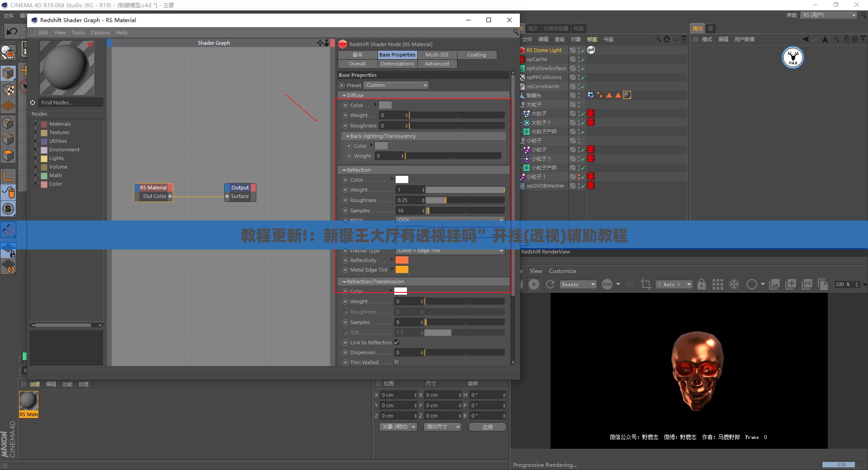Collapse the Diffuse section
This screenshot has height=470, width=868.
(x=344, y=95)
